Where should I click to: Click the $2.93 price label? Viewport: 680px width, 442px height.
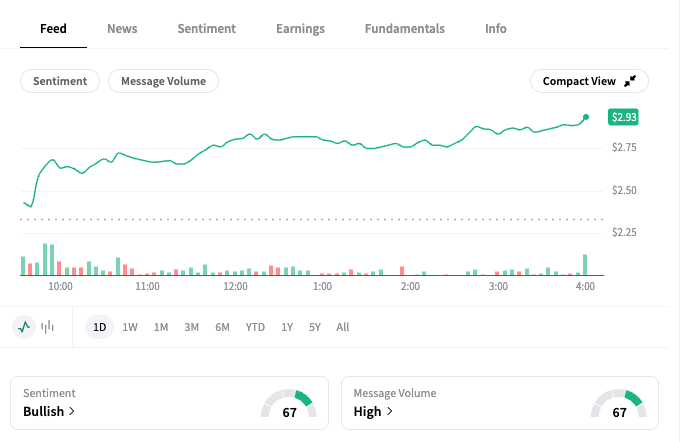(x=623, y=117)
